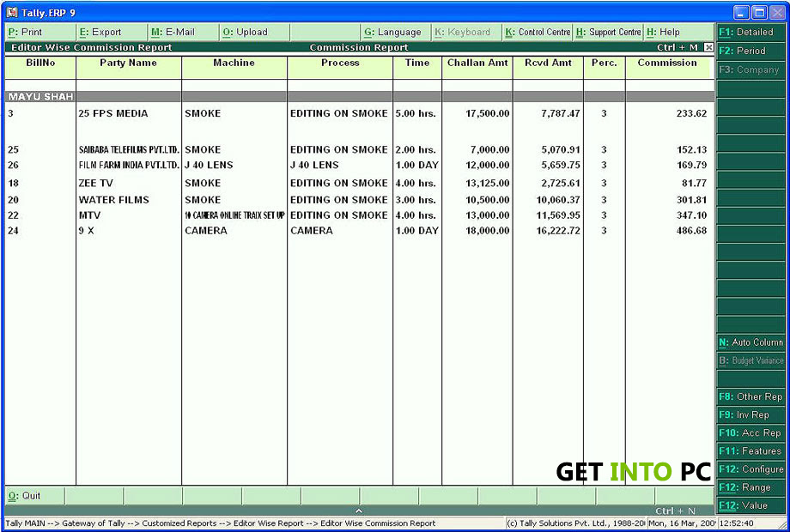790x532 pixels.
Task: Close the Commission Report with the X icon
Action: 708,47
